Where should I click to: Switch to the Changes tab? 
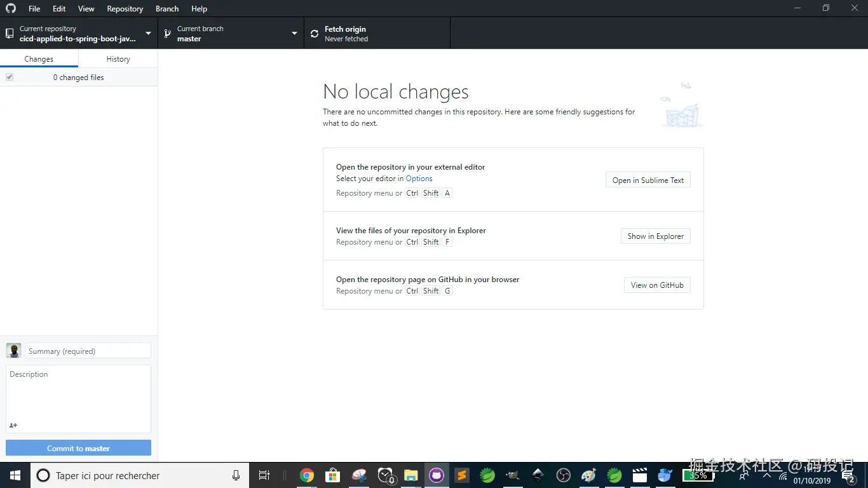tap(39, 58)
